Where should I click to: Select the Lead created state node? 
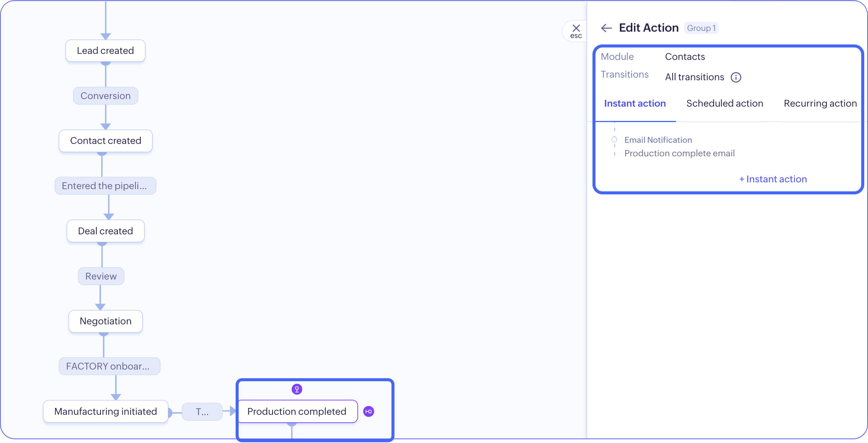pos(105,51)
